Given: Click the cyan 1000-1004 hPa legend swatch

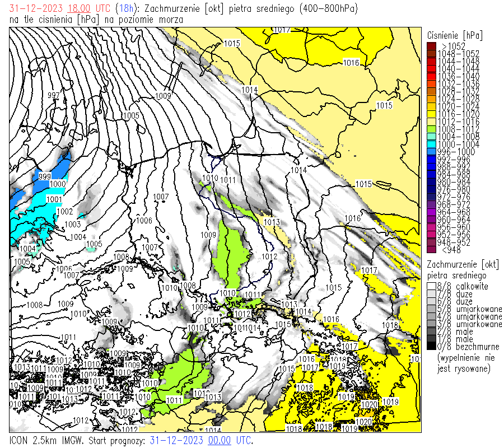Looking at the screenshot, I should point(431,144).
